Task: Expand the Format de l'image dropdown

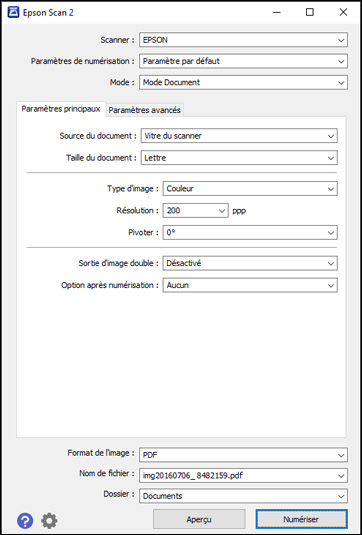Action: (244, 455)
